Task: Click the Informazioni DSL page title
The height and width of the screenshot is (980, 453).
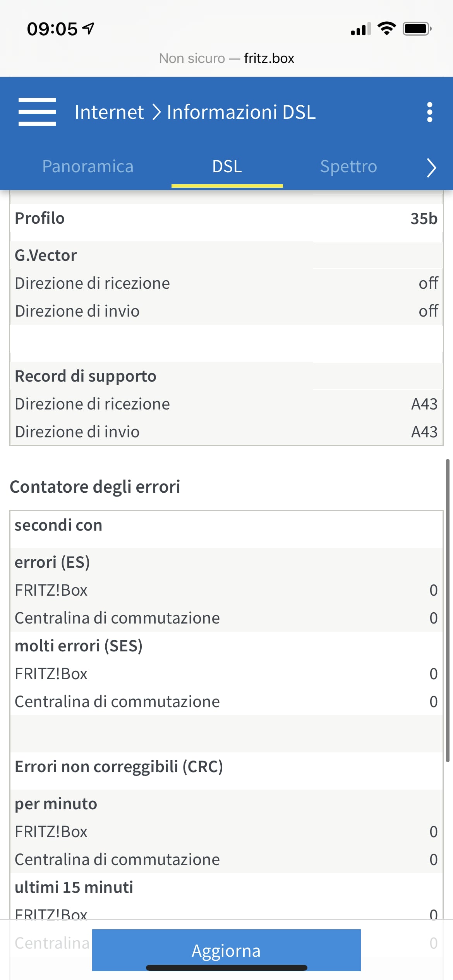Action: pos(241,112)
